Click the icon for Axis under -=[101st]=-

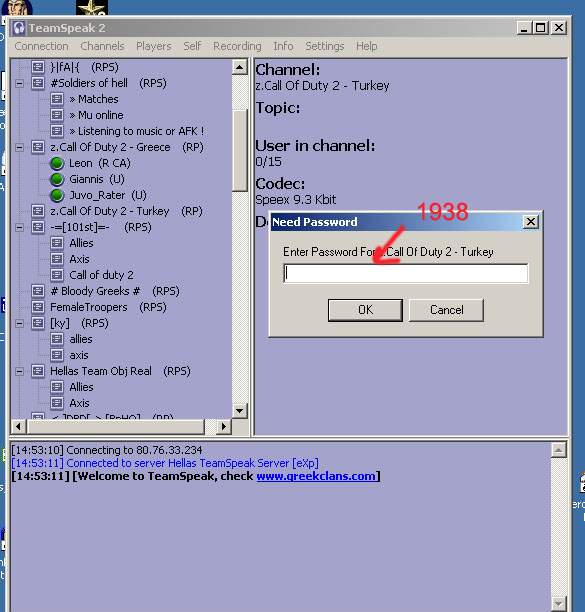click(x=57, y=259)
